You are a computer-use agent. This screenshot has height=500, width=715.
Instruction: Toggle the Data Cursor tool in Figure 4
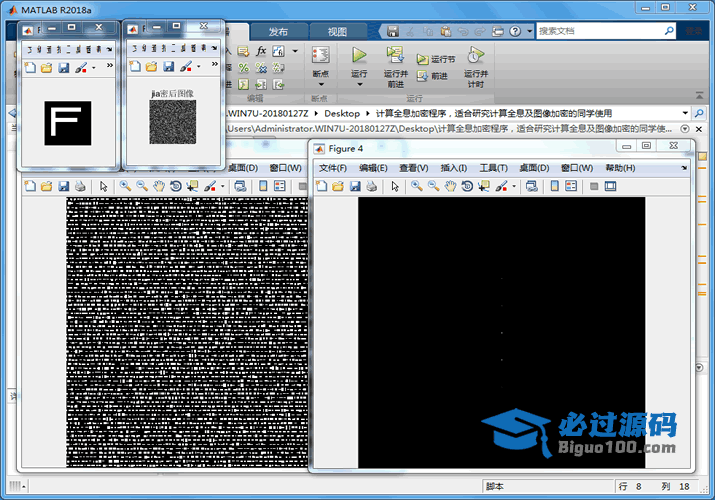(485, 186)
